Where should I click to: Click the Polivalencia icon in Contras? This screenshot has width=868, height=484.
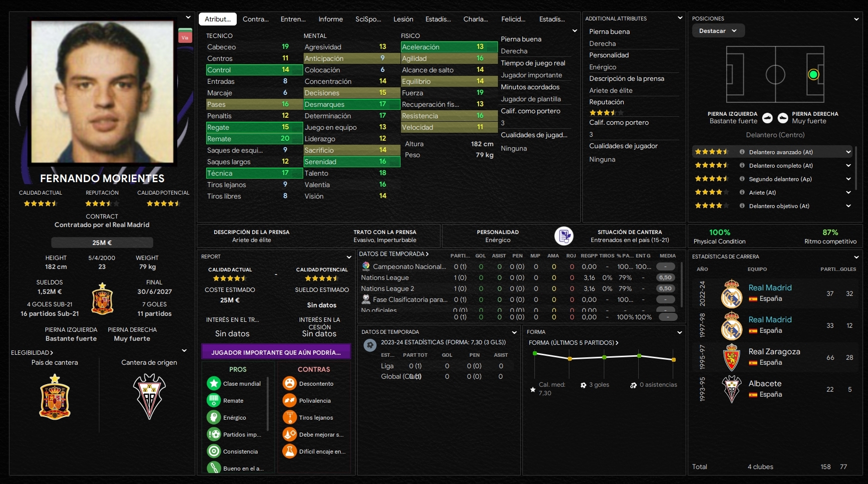click(290, 400)
